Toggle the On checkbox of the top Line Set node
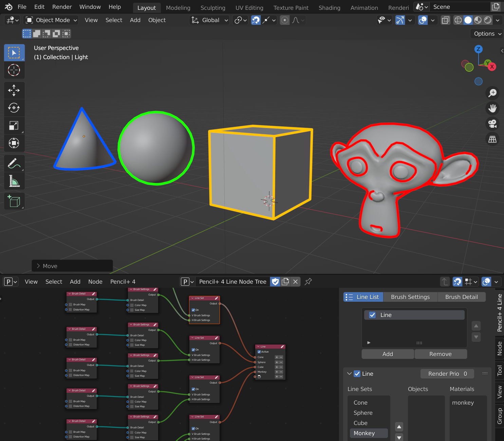The height and width of the screenshot is (441, 504). (193, 310)
